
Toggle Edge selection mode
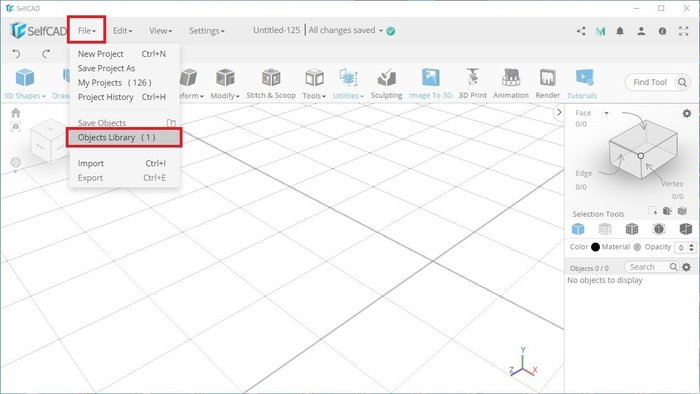(x=583, y=173)
